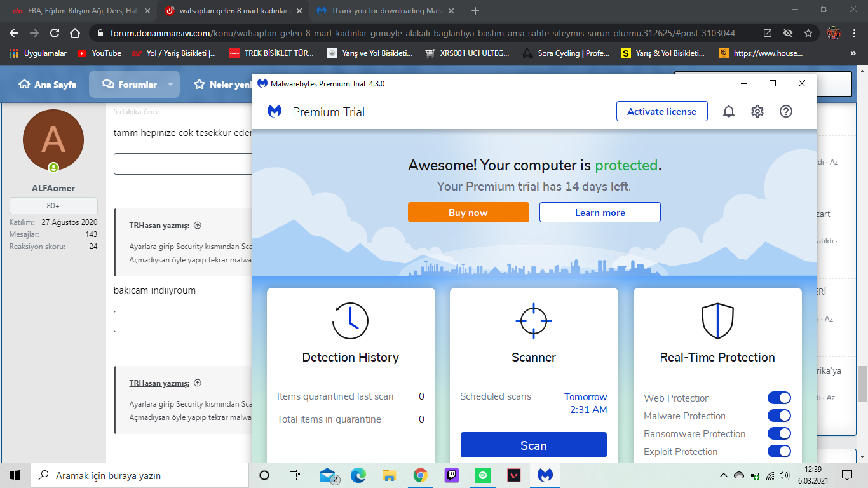Open Twitch from the taskbar
This screenshot has width=868, height=488.
pos(451,475)
